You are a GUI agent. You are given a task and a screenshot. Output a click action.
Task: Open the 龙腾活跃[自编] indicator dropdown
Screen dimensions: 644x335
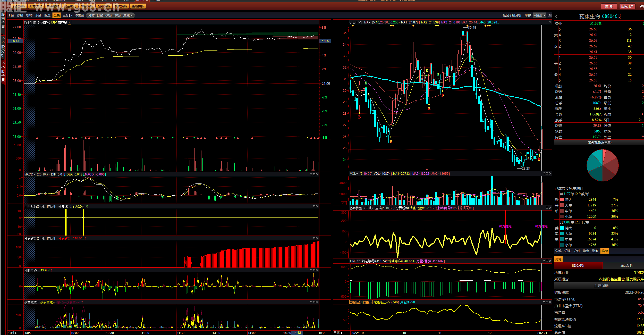click(x=361, y=302)
